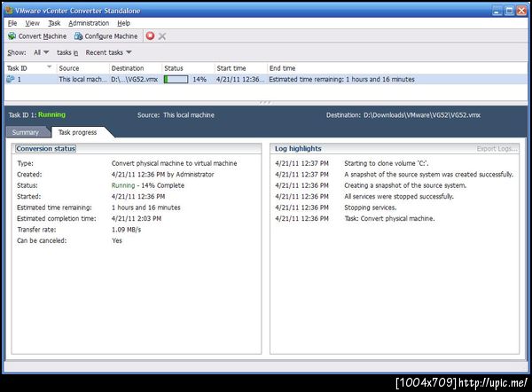
Task: Click the '14%' status text in task row
Action: pos(199,79)
